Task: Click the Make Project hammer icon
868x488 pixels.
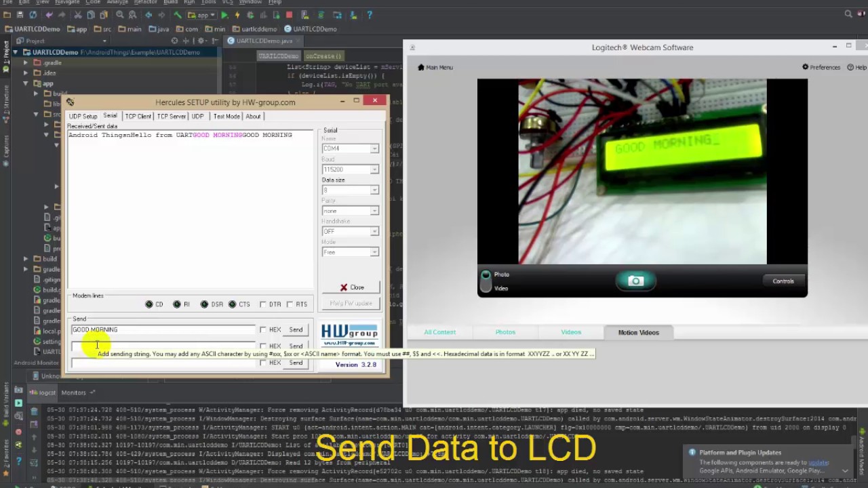Action: point(178,15)
